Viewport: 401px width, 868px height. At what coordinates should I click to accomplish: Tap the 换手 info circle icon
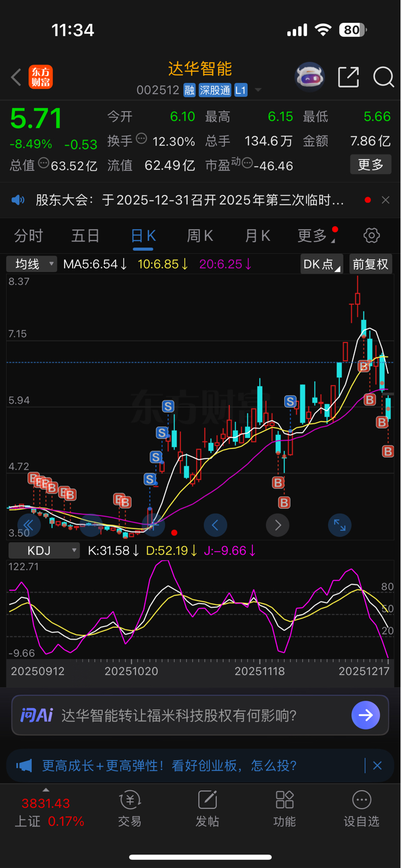(141, 139)
